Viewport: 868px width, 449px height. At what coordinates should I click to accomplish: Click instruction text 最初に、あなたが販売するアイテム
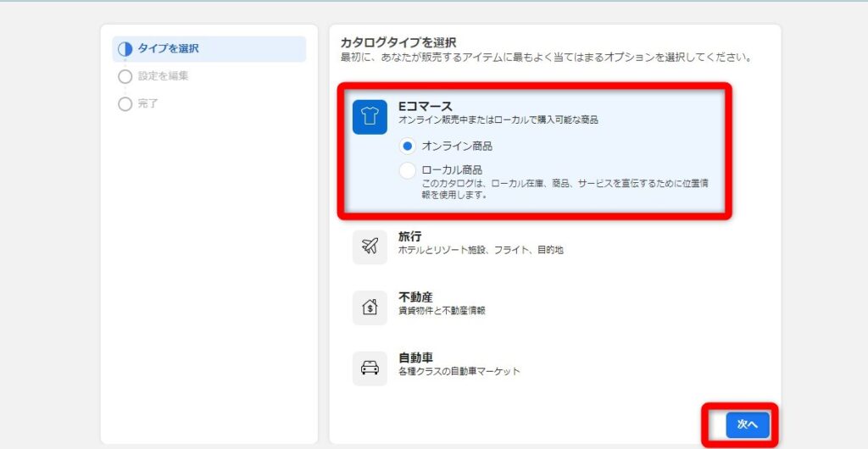pyautogui.click(x=546, y=58)
